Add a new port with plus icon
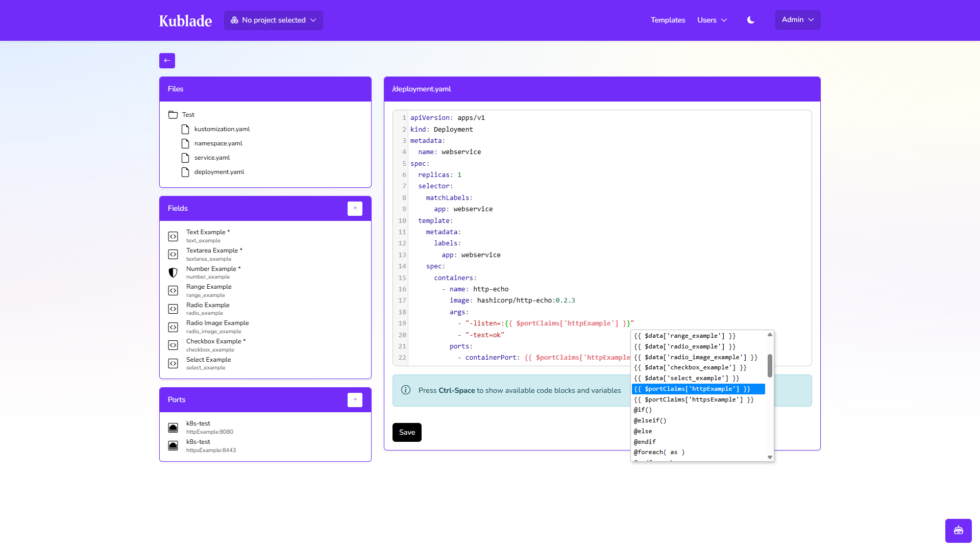This screenshot has height=551, width=980. [x=355, y=399]
